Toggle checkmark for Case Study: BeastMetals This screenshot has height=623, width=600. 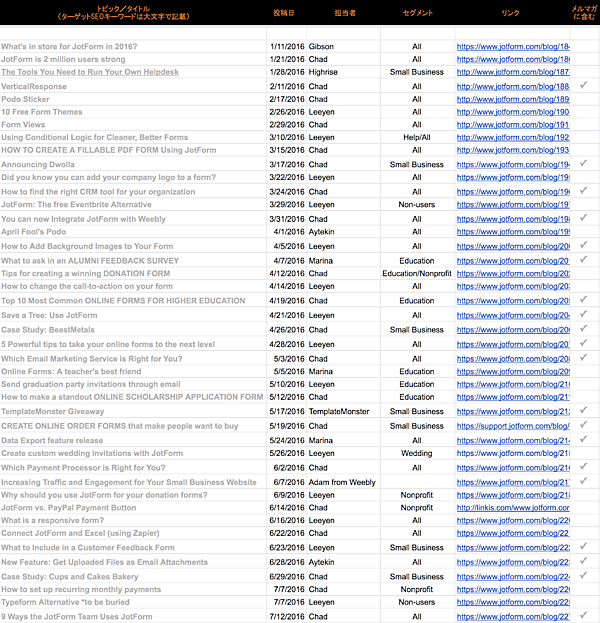pyautogui.click(x=583, y=328)
